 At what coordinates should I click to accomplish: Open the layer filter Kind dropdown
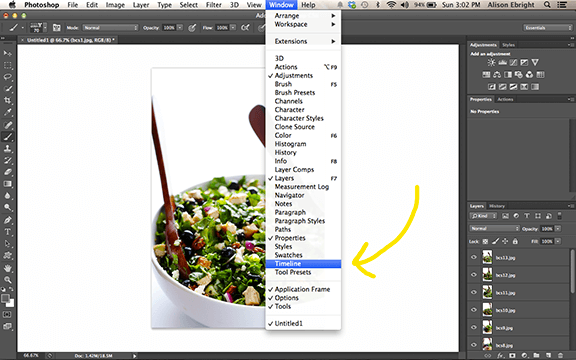pyautogui.click(x=483, y=216)
